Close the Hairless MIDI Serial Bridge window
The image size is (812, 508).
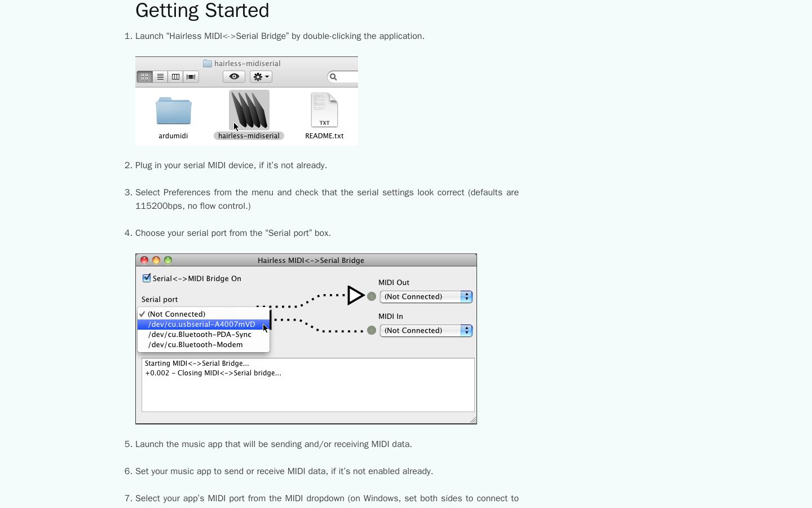point(144,260)
